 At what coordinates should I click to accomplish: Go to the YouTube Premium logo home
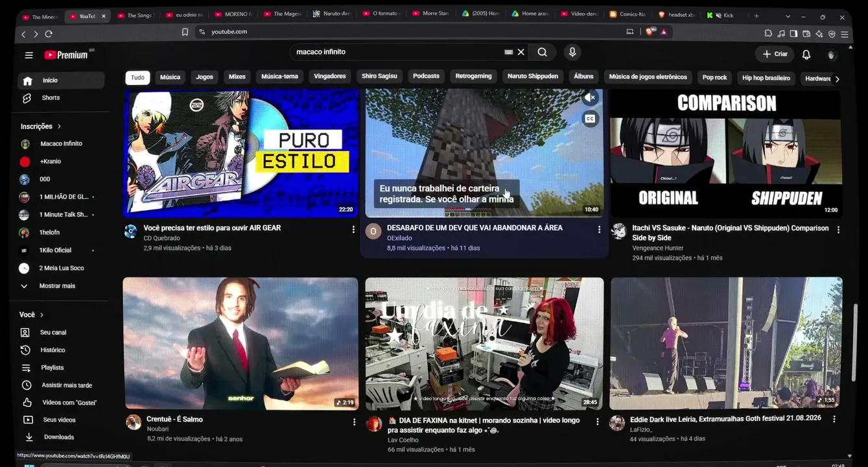(x=66, y=55)
